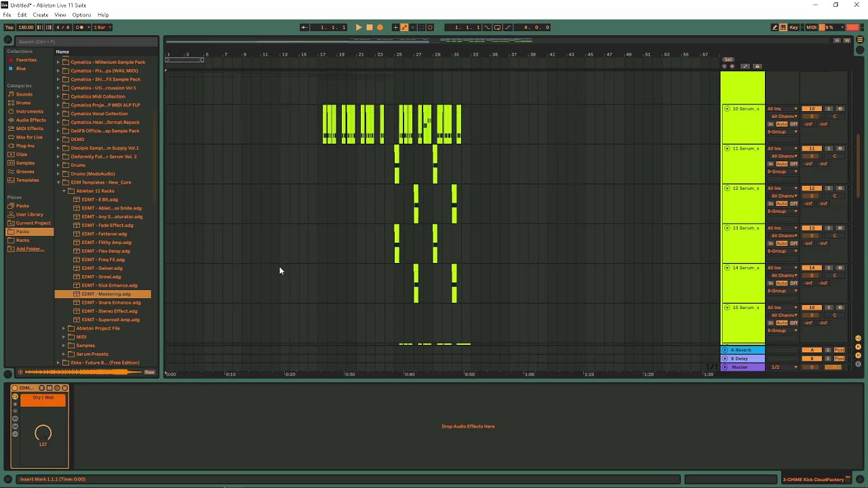868x488 pixels.
Task: Arm track 11 Serum_x for recording
Action: 840,148
